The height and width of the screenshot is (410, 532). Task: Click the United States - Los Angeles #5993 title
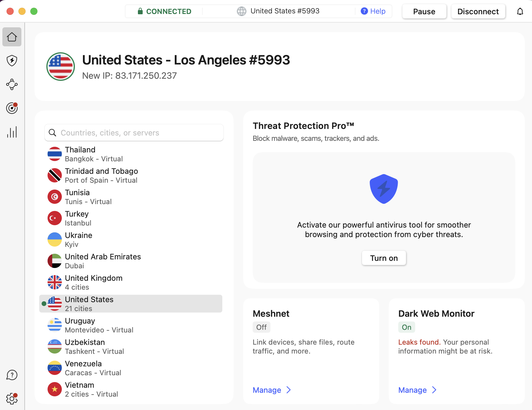coord(186,60)
